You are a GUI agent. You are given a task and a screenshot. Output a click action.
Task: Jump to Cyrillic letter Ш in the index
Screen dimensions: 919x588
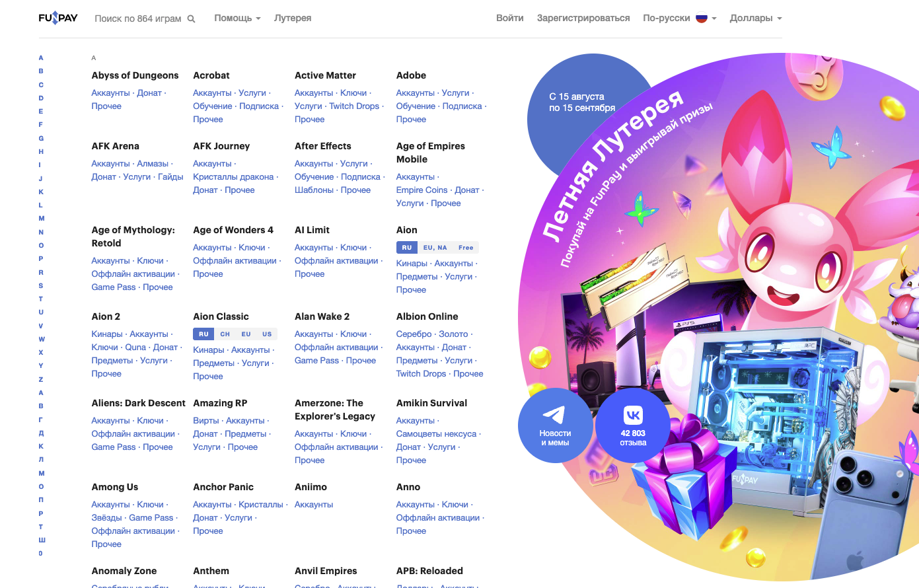[x=42, y=540]
